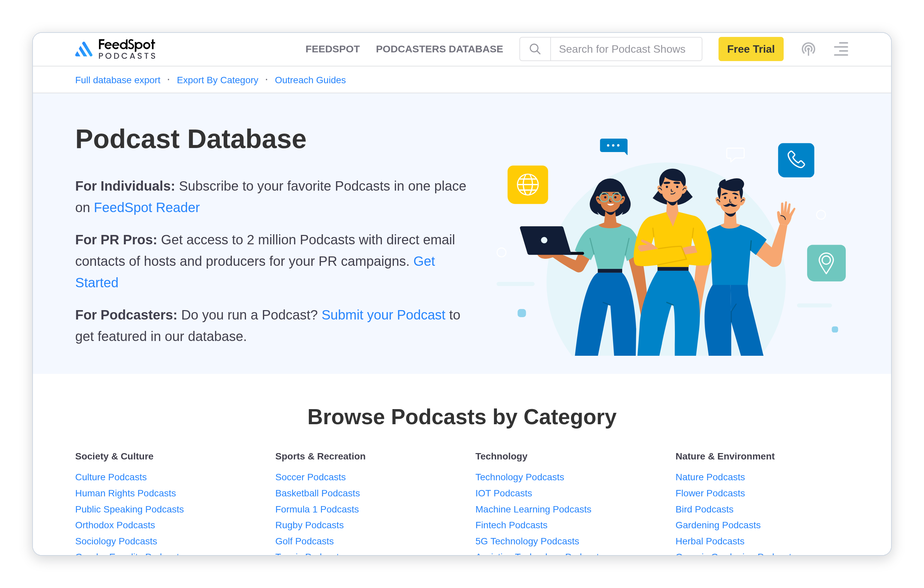Open Rugby Podcasts category
The image size is (924, 588).
(309, 525)
